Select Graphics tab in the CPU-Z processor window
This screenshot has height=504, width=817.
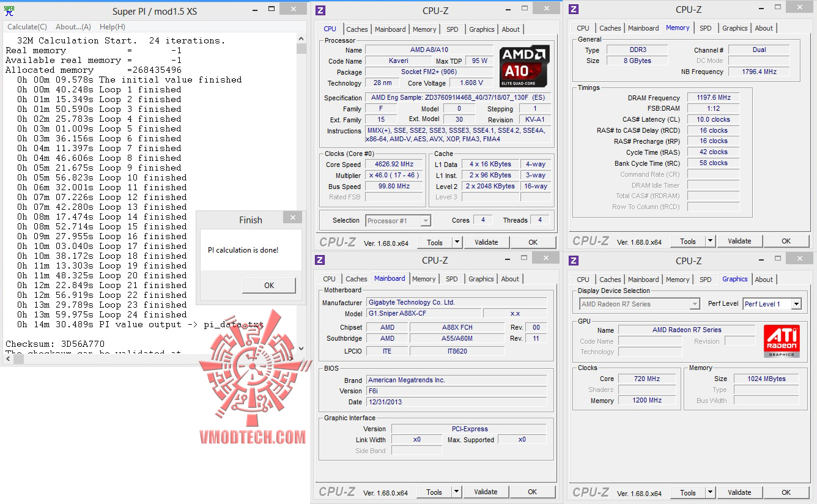[x=482, y=29]
